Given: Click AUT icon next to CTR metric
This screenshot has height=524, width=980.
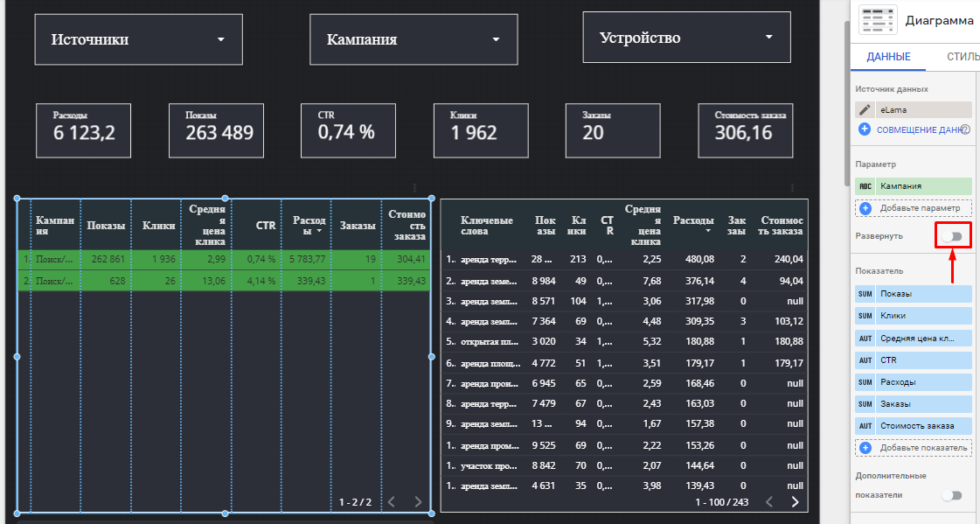Looking at the screenshot, I should (865, 360).
